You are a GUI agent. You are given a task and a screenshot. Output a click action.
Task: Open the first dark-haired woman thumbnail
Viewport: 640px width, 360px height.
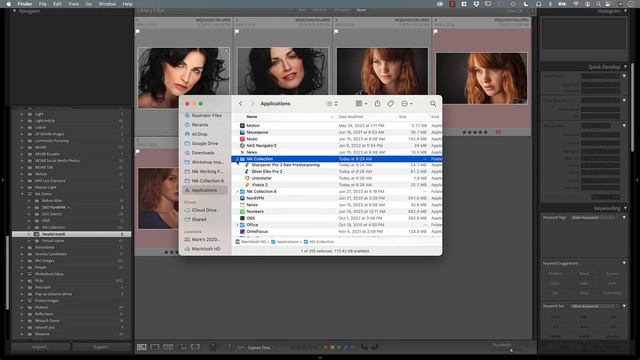coord(183,78)
